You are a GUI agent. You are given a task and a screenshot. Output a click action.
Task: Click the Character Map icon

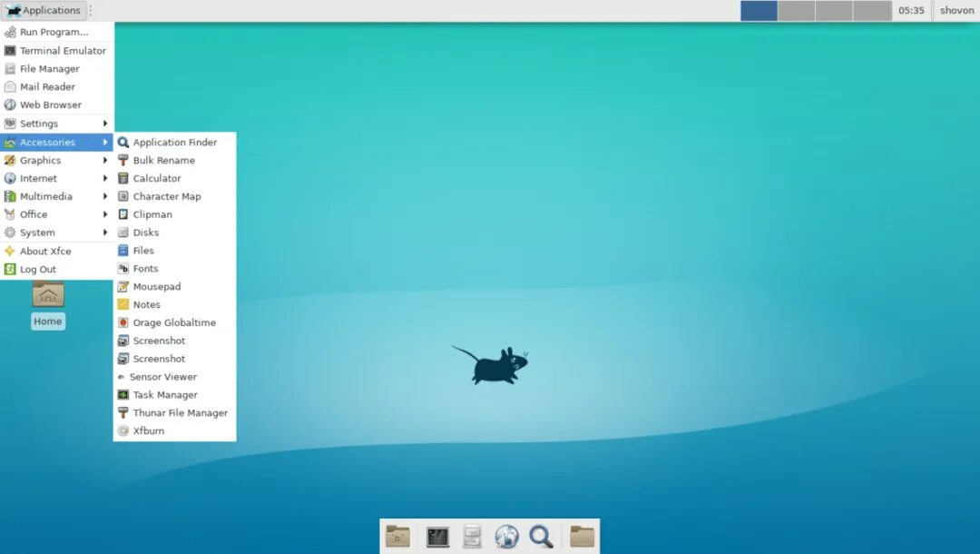pos(123,196)
